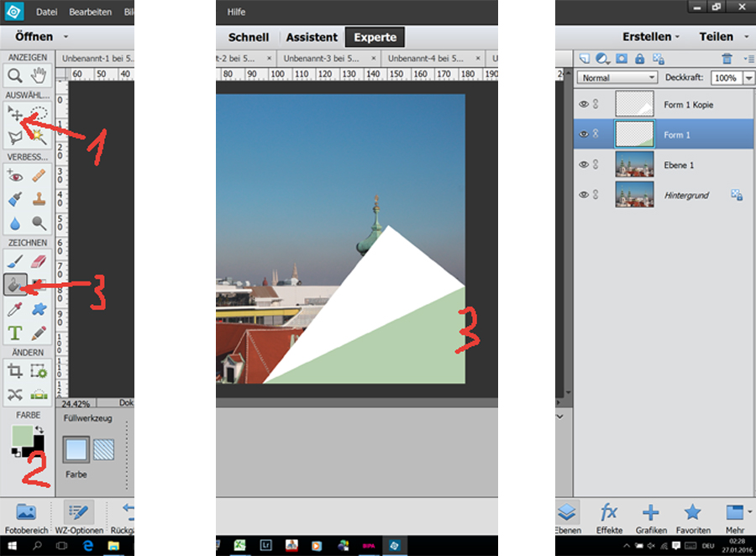Screen dimensions: 756x556
Task: Hide the Hintergrund layer
Action: (584, 195)
